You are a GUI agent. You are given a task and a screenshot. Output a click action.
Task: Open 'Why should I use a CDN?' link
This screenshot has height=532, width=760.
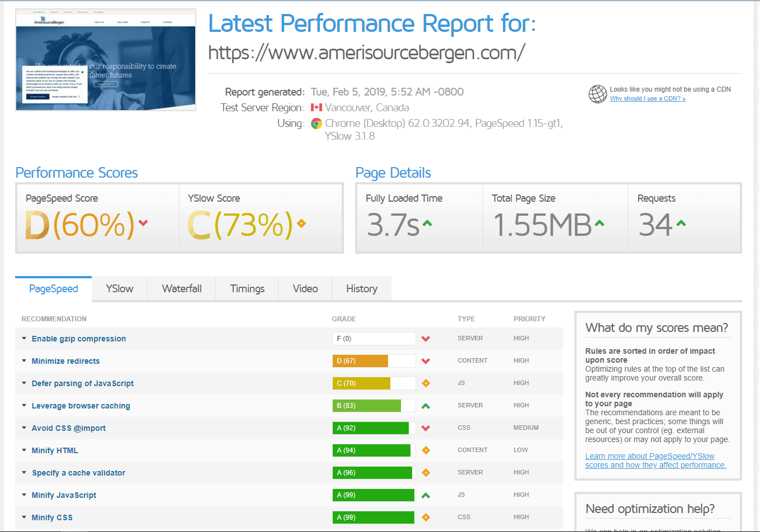(648, 98)
